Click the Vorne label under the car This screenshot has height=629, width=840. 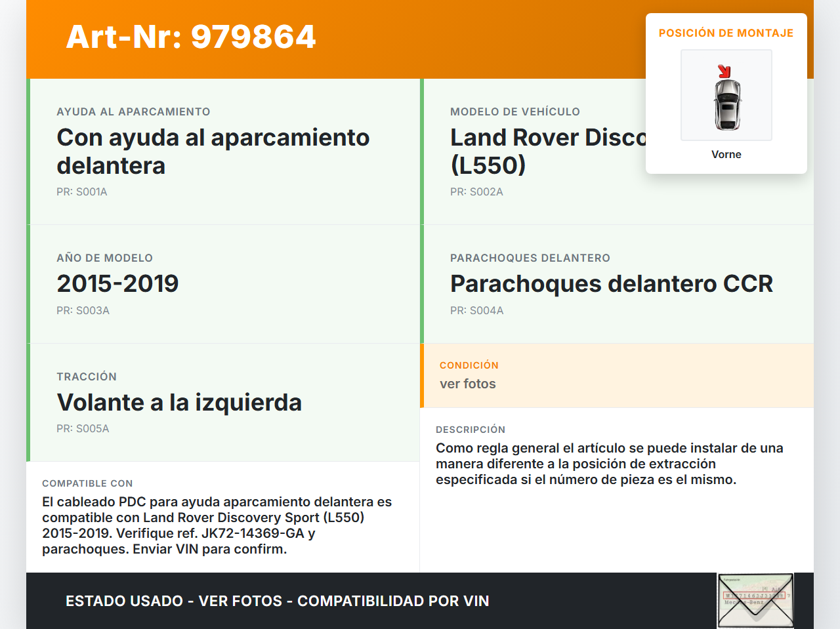726,154
